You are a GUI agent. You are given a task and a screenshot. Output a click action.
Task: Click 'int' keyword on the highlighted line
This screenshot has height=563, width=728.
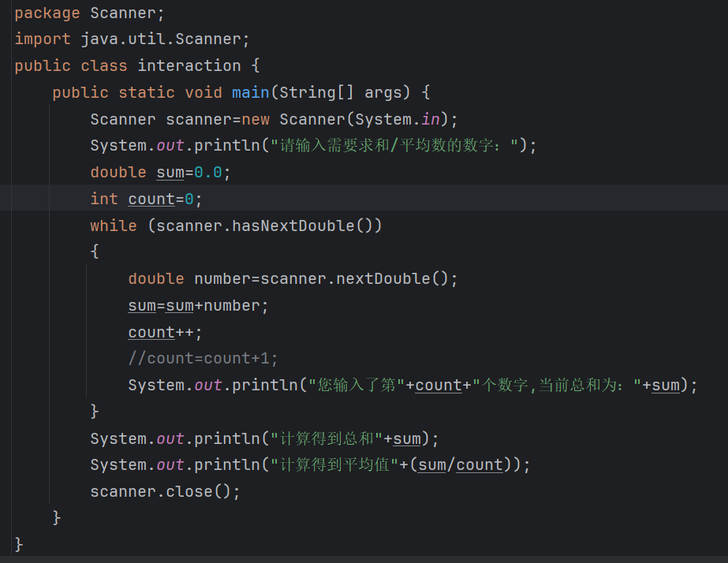(x=104, y=199)
